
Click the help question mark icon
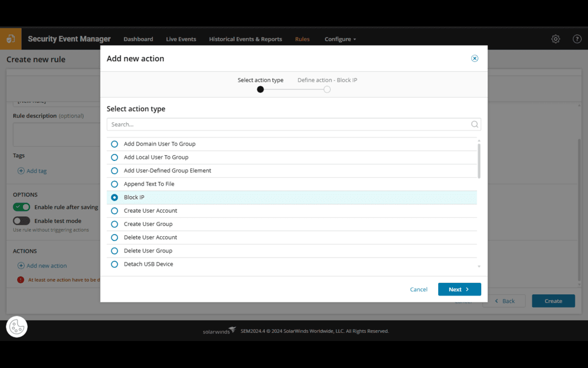pyautogui.click(x=577, y=39)
